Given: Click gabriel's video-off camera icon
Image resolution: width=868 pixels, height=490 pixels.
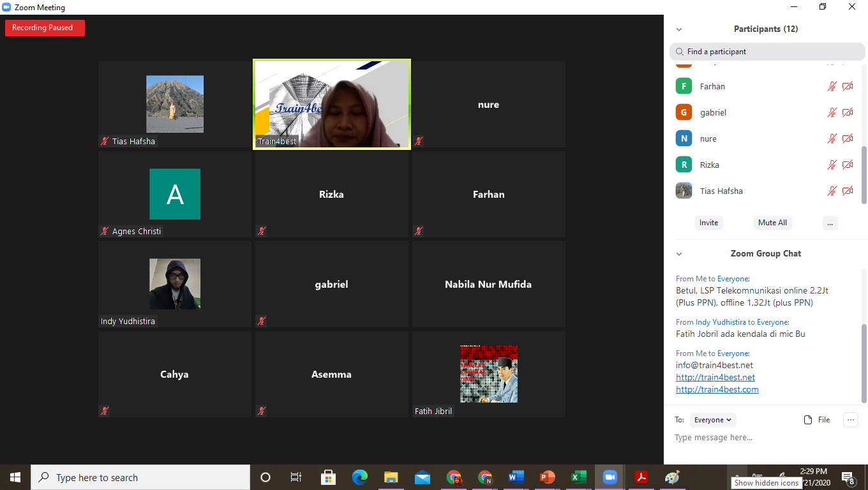Looking at the screenshot, I should click(848, 113).
